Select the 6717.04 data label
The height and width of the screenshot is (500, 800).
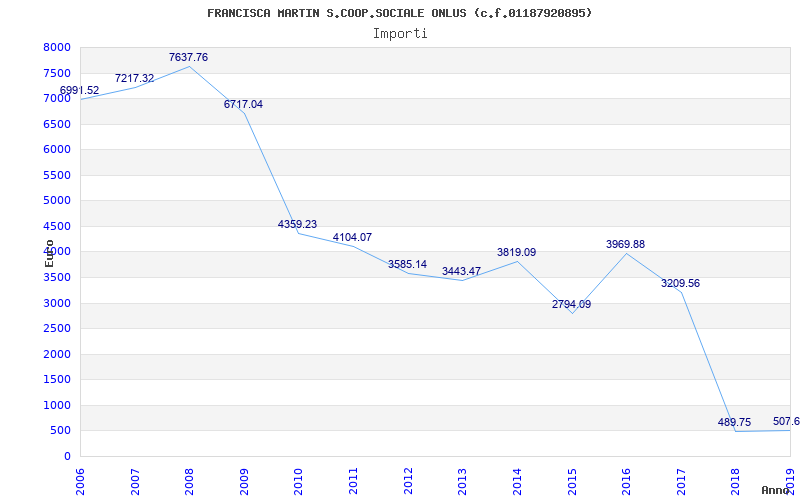[243, 104]
